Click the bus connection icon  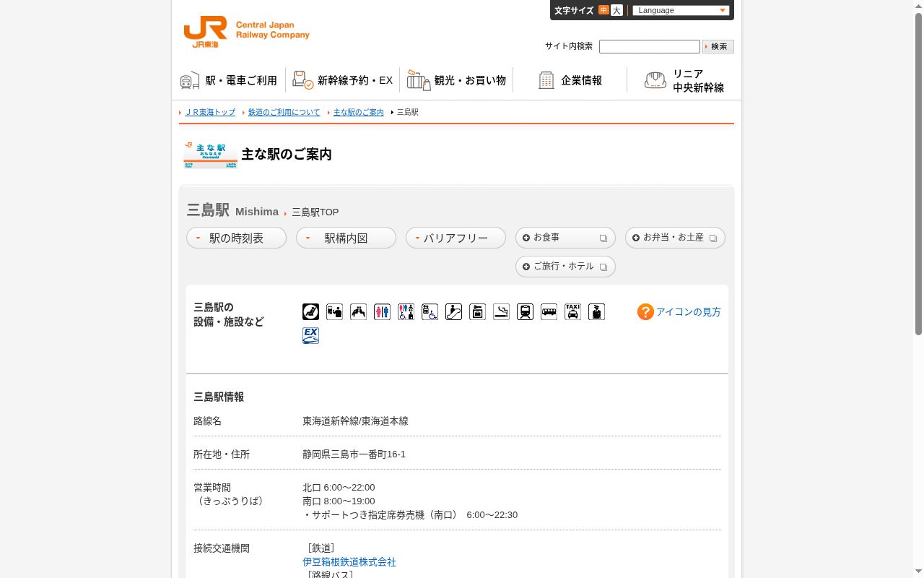tap(549, 311)
